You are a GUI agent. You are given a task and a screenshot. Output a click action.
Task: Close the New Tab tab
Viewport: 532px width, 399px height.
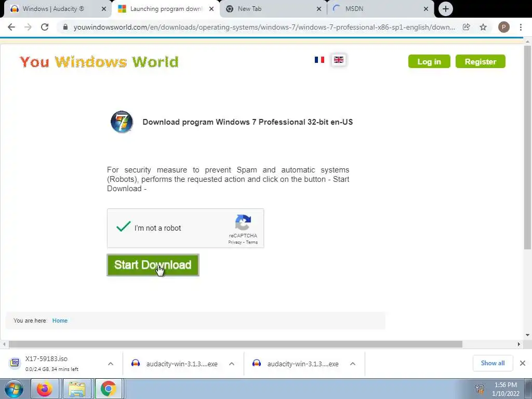(x=319, y=9)
